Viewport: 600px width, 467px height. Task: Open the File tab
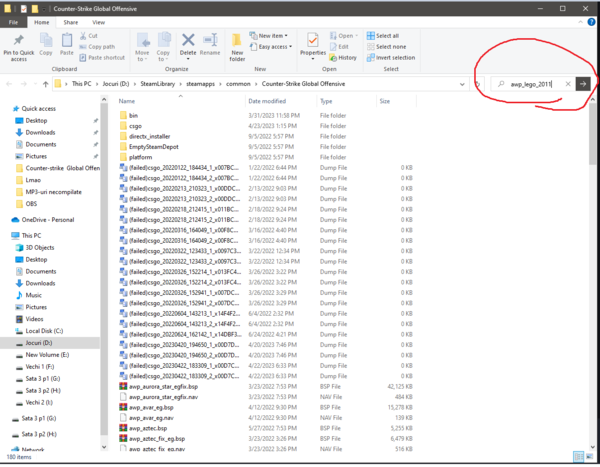13,22
